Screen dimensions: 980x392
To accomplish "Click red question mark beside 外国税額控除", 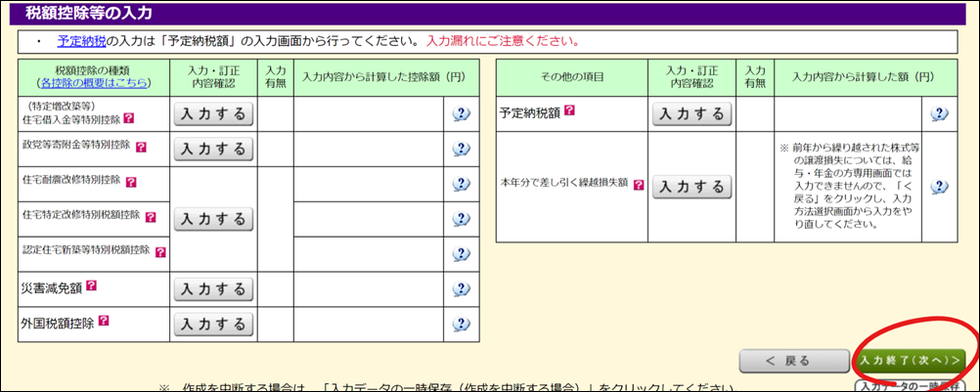I will 104,321.
